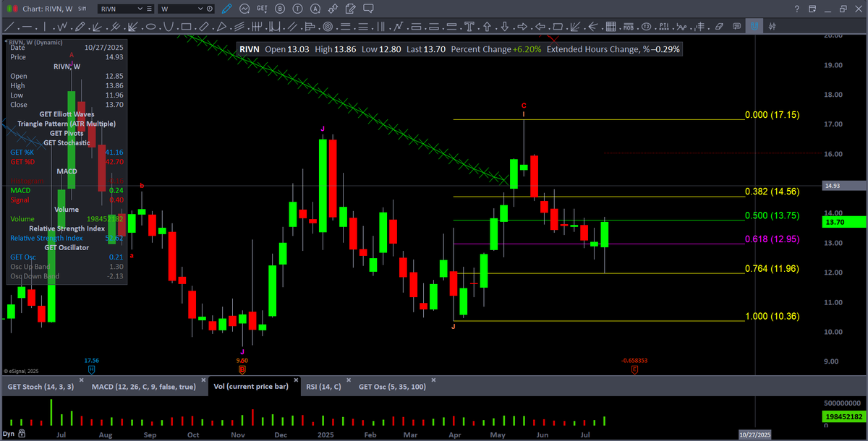Select the trend line drawing tool
The width and height of the screenshot is (868, 441).
11,27
